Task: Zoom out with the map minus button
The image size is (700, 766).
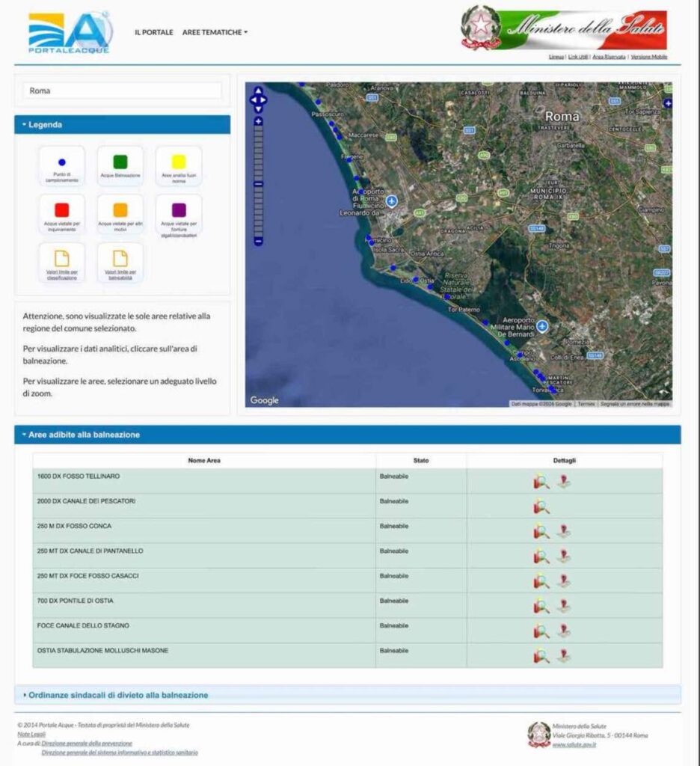Action: 259,241
